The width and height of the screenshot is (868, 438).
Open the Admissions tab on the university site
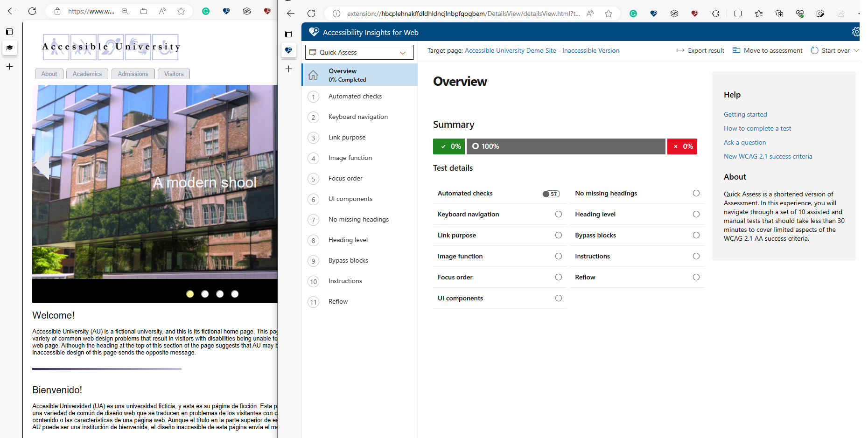(x=133, y=74)
